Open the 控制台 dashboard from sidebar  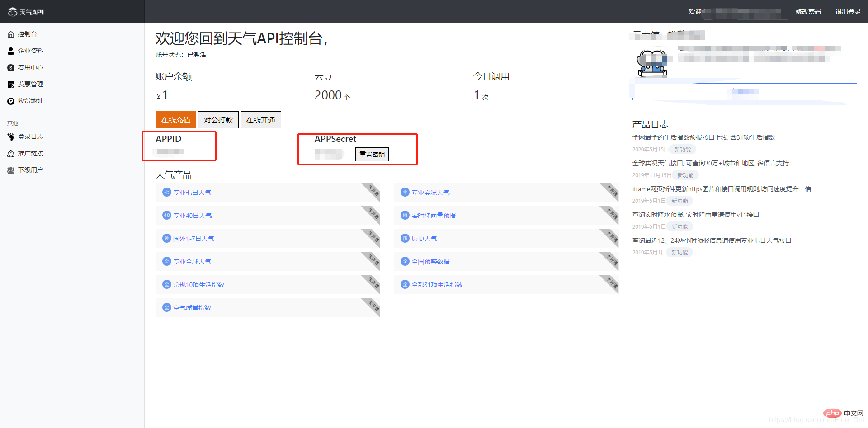[28, 33]
